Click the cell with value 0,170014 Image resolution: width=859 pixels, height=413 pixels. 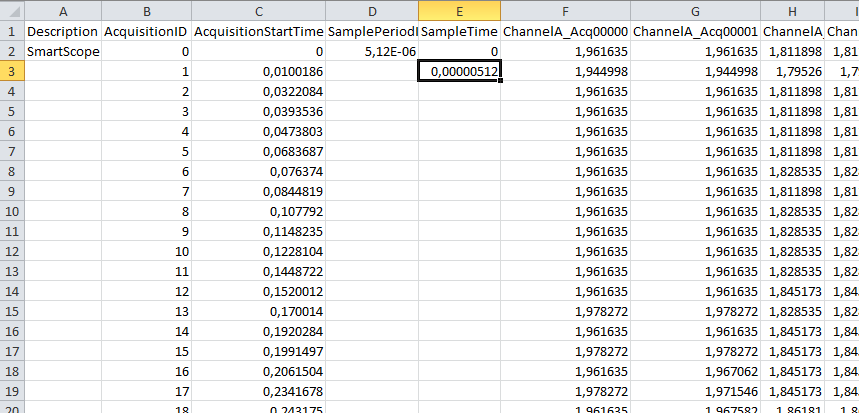(259, 311)
